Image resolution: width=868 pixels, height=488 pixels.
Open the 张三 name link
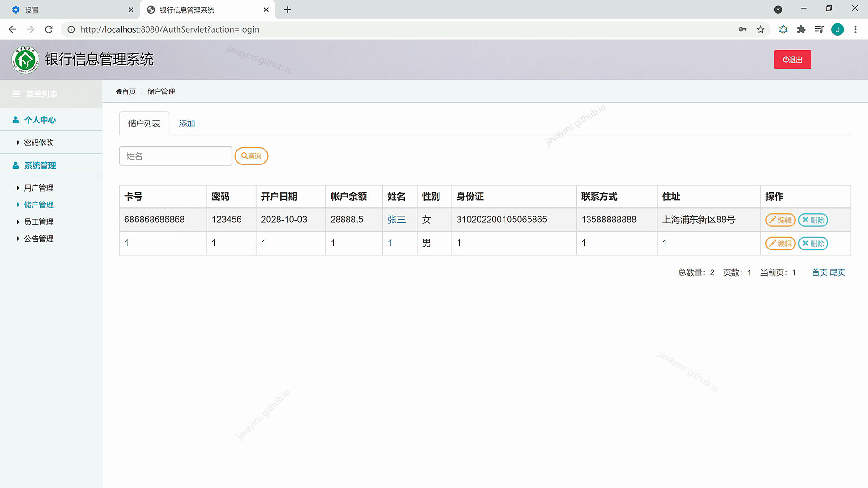tap(396, 220)
